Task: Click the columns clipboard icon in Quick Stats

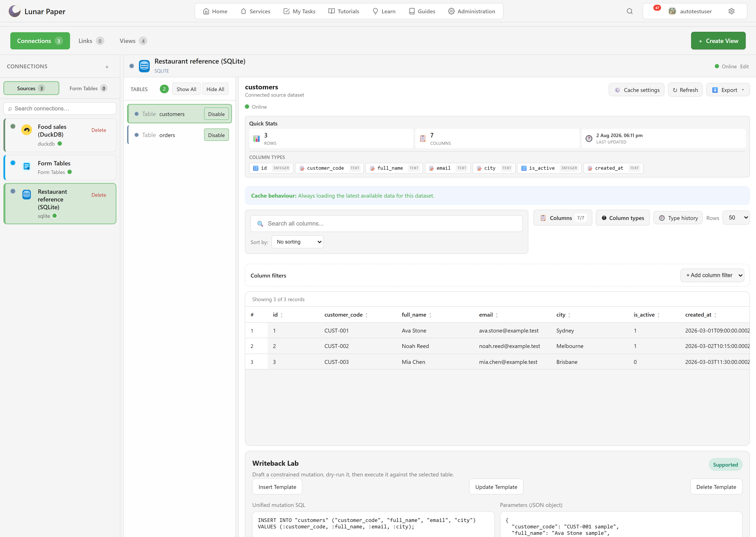Action: (422, 139)
